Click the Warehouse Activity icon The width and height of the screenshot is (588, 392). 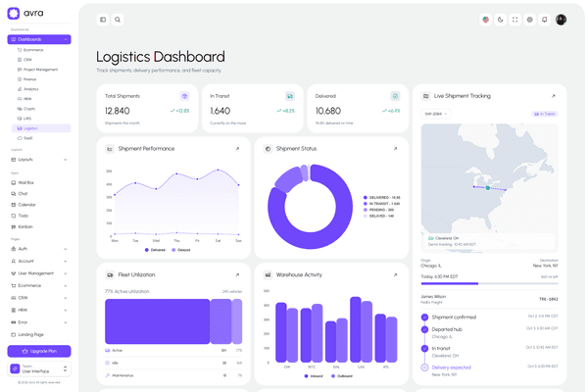[268, 275]
